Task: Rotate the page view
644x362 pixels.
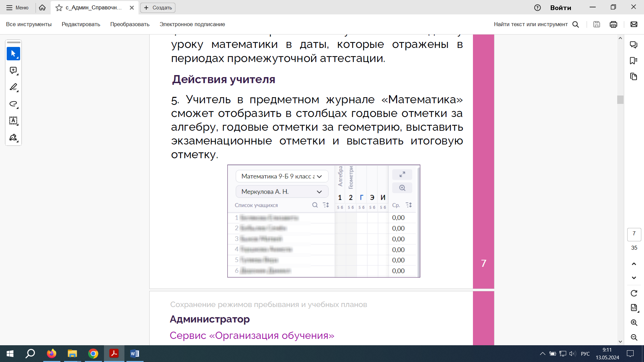Action: [x=634, y=293]
